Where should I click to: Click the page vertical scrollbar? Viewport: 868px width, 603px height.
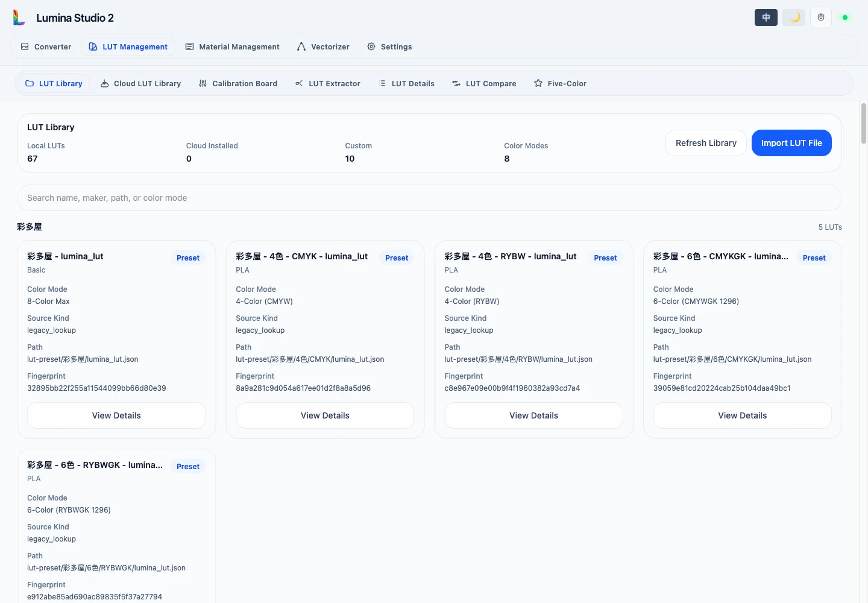(863, 124)
